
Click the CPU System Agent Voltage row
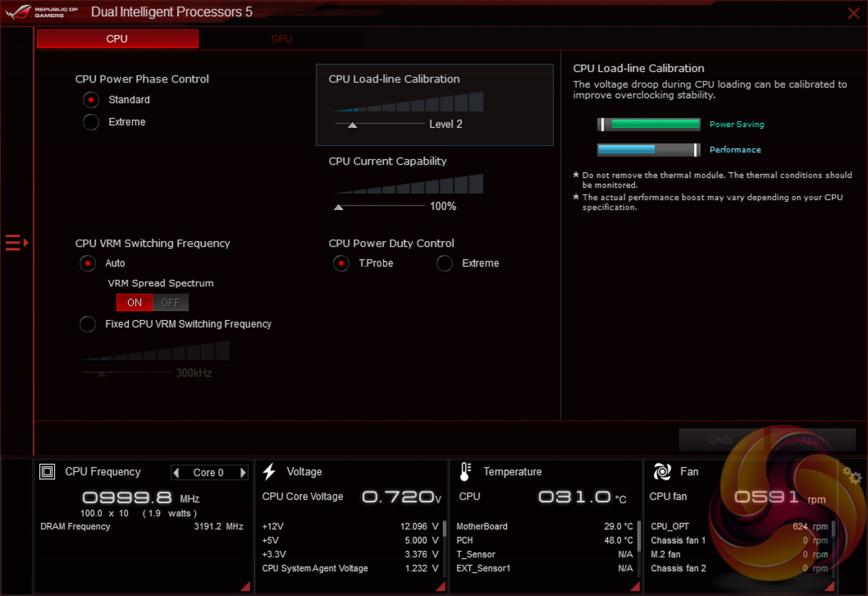coord(350,569)
